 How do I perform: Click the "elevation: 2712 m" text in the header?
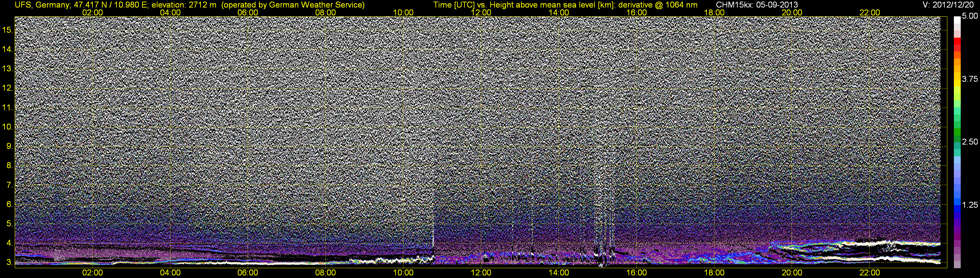pyautogui.click(x=184, y=5)
